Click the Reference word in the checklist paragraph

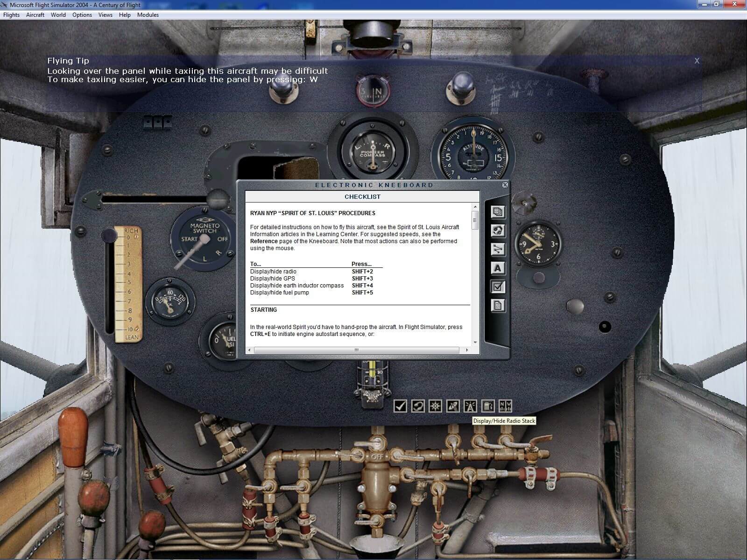click(264, 241)
